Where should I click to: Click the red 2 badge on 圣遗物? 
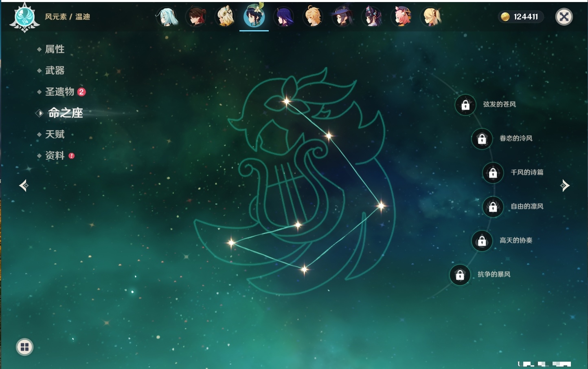point(81,92)
